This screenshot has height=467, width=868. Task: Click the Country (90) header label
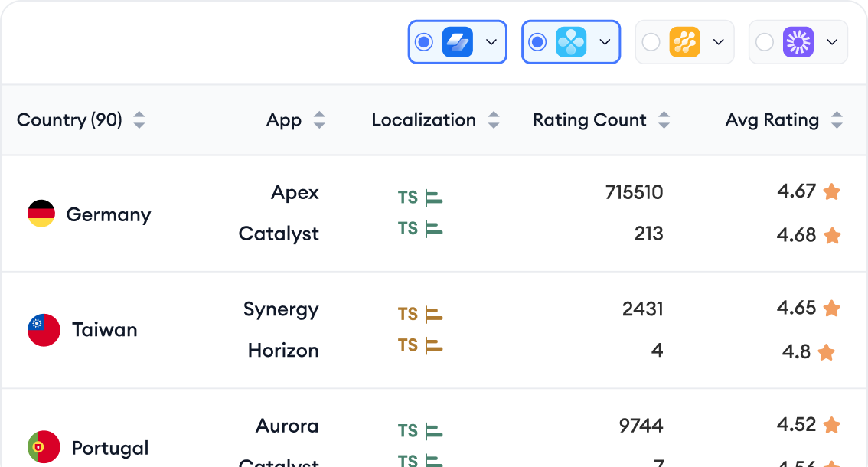(69, 119)
